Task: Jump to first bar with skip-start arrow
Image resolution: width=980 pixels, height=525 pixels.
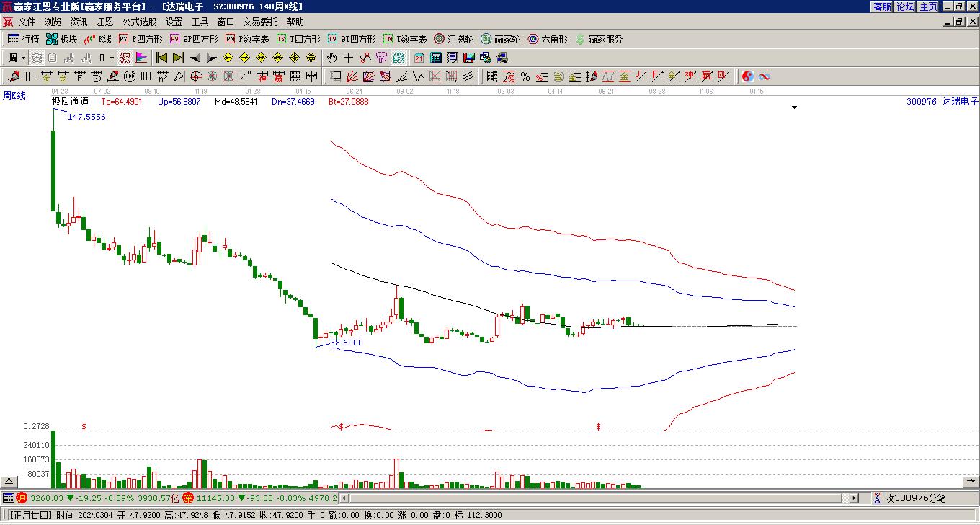Action: click(162, 58)
